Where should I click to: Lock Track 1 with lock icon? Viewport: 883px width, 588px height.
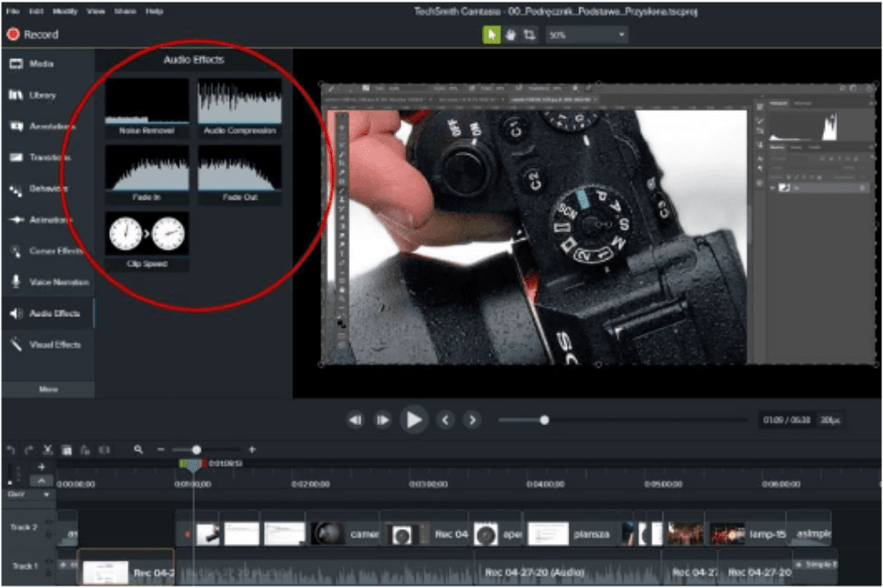(x=49, y=572)
